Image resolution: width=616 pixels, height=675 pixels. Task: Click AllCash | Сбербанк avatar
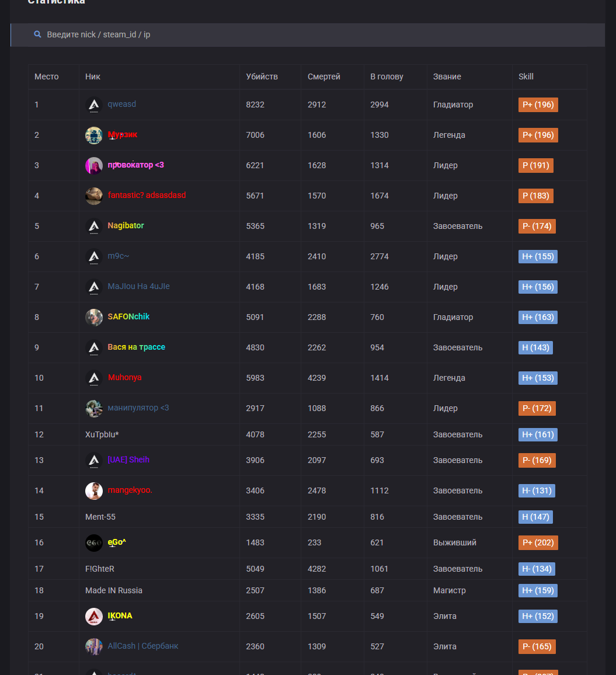pos(94,647)
